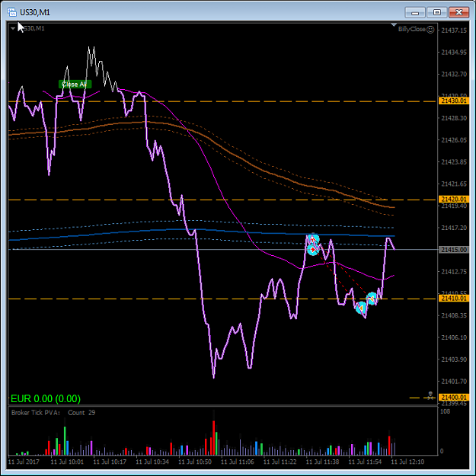
Task: Click the tall green volume bar near 10:01
Action: [65, 440]
